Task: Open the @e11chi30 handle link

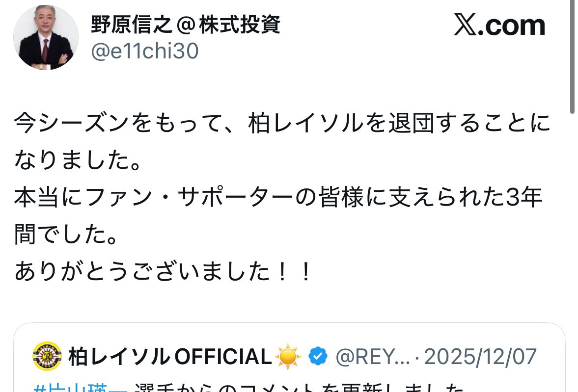Action: [144, 51]
